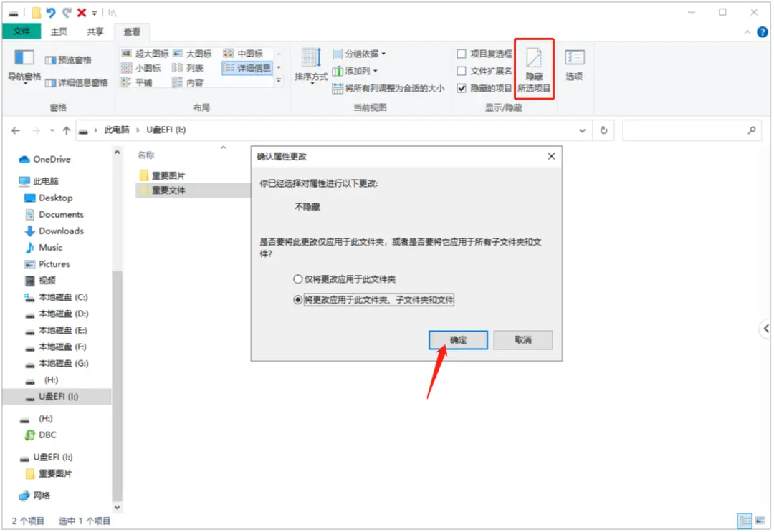This screenshot has height=532, width=774.
Task: Open recent locations dropdown arrow
Action: (52, 130)
